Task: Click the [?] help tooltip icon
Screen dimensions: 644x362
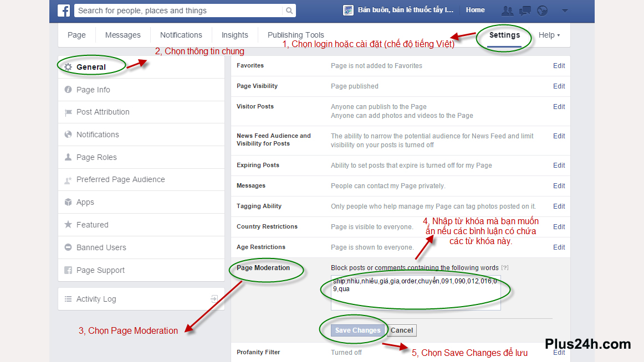Action: [x=505, y=268]
